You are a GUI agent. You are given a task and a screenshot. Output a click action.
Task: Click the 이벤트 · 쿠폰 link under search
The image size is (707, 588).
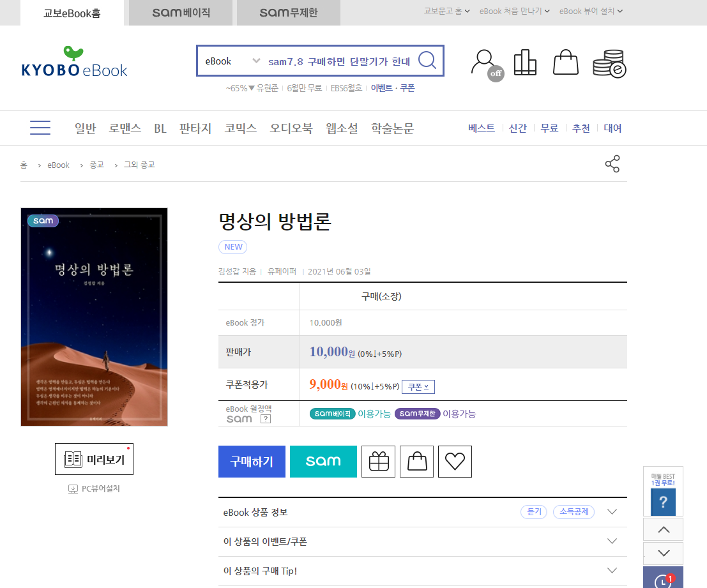393,88
